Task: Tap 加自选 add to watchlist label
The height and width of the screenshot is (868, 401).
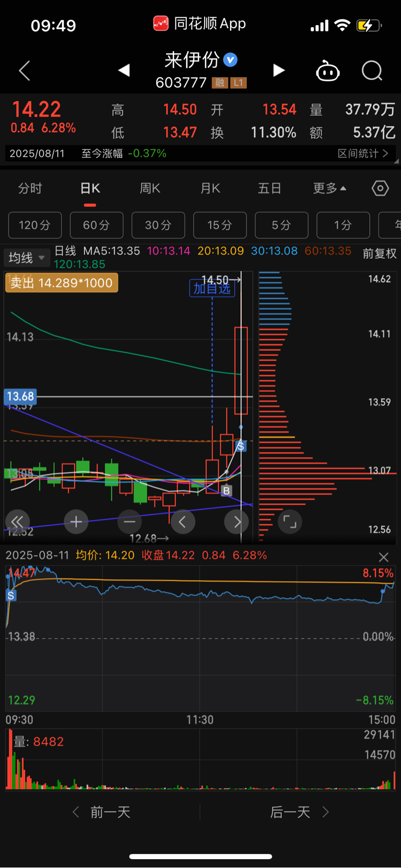Action: coord(211,289)
